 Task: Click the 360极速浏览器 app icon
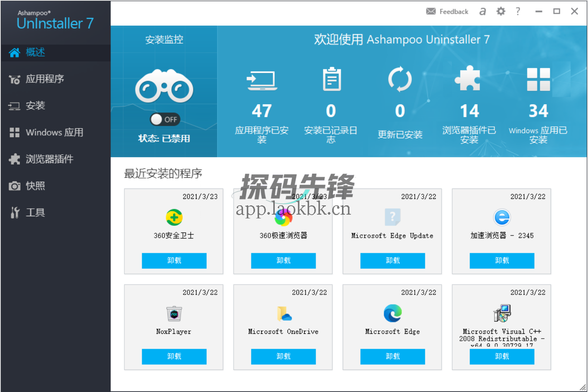point(283,217)
